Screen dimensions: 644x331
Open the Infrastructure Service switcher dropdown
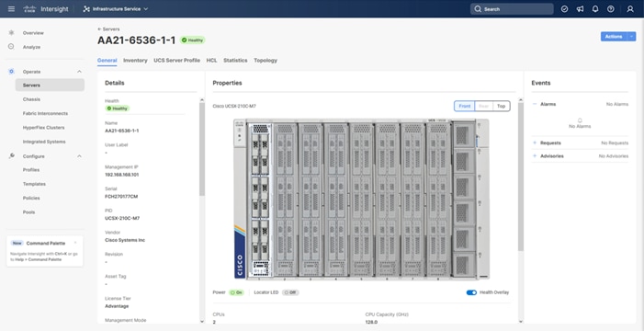pyautogui.click(x=116, y=8)
